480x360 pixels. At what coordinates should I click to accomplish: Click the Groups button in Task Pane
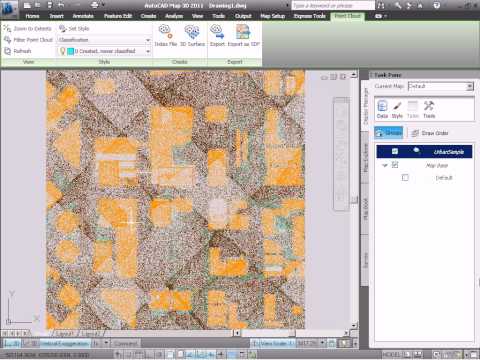[389, 133]
